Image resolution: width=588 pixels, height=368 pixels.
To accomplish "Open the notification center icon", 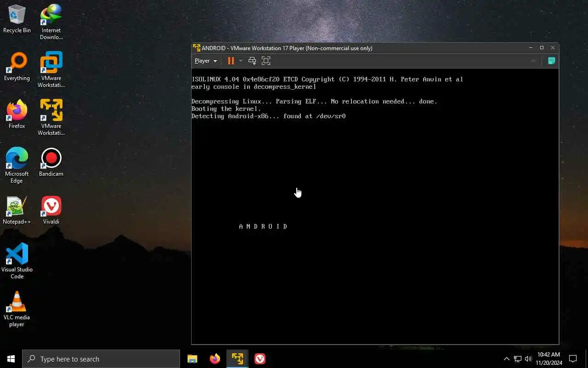I will tap(573, 359).
